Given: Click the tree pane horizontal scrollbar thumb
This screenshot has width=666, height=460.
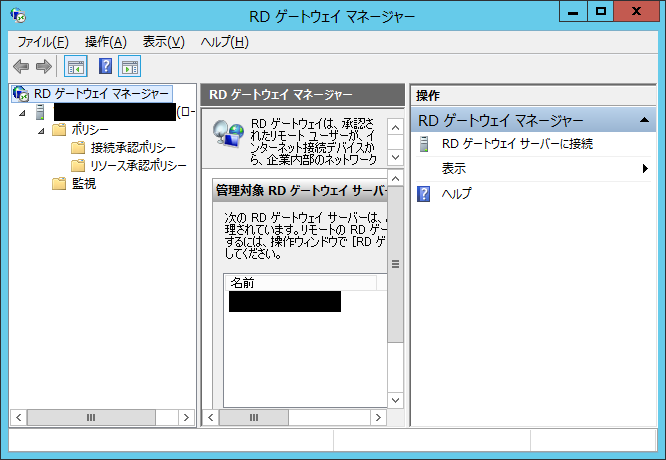Looking at the screenshot, I should coord(91,418).
